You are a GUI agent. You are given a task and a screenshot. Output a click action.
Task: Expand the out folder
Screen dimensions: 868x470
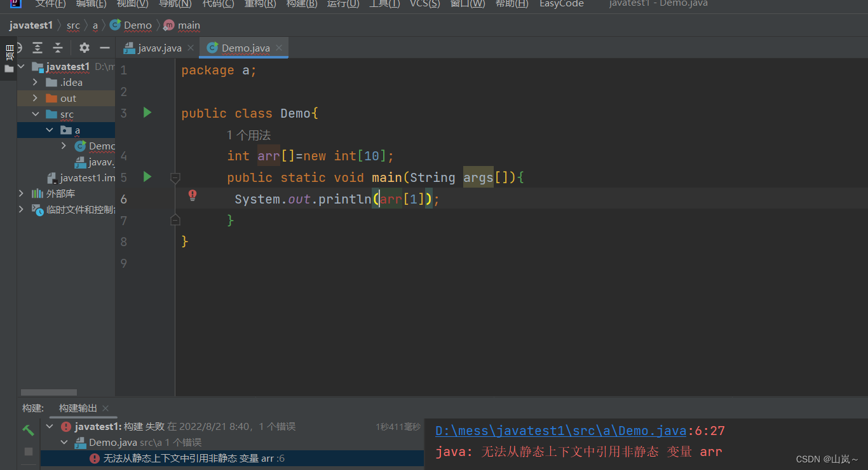36,98
